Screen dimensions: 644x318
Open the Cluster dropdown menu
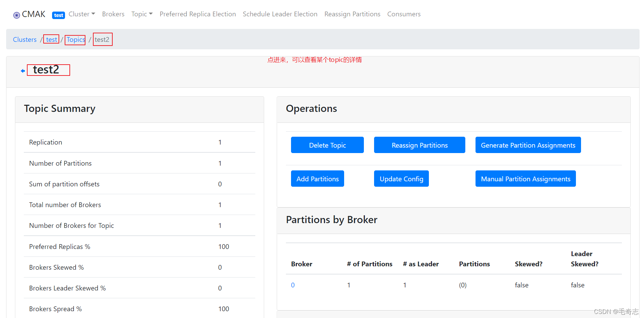click(82, 14)
